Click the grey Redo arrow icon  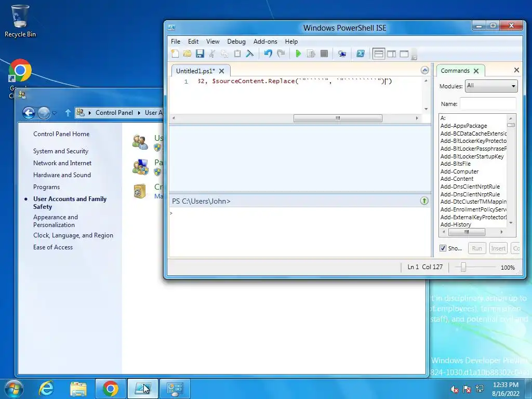pos(281,54)
